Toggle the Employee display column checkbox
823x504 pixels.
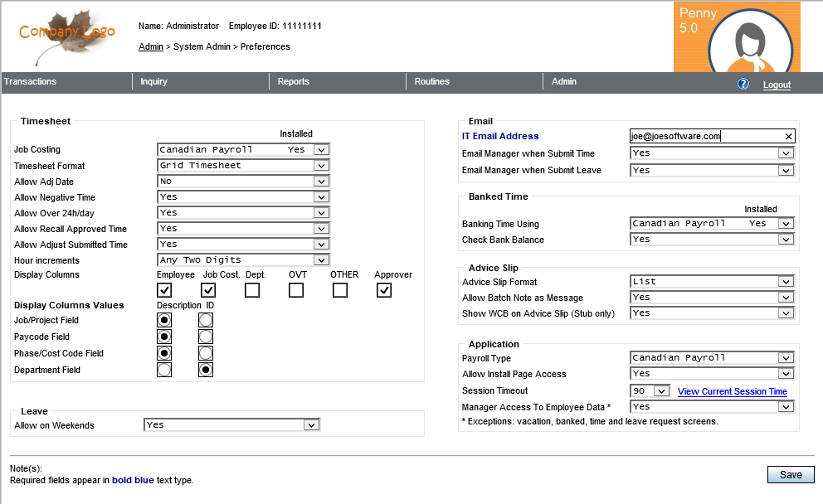(x=164, y=290)
